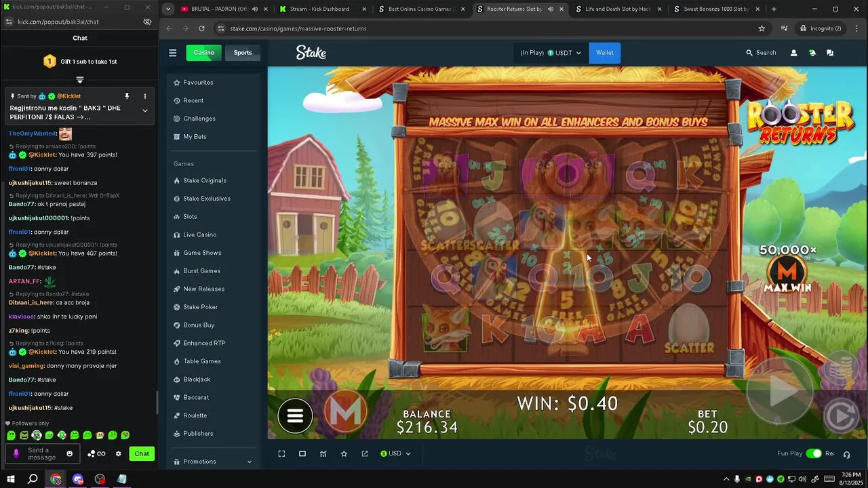Viewport: 868px width, 488px height.
Task: Open the Stake hamburger sidebar menu
Action: point(172,53)
